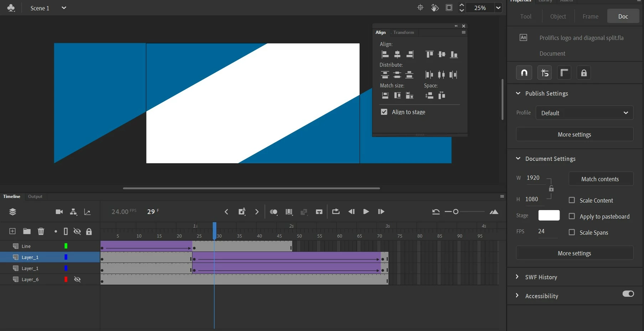Add a camera layer in timeline
This screenshot has width=644, height=331.
pyautogui.click(x=59, y=212)
